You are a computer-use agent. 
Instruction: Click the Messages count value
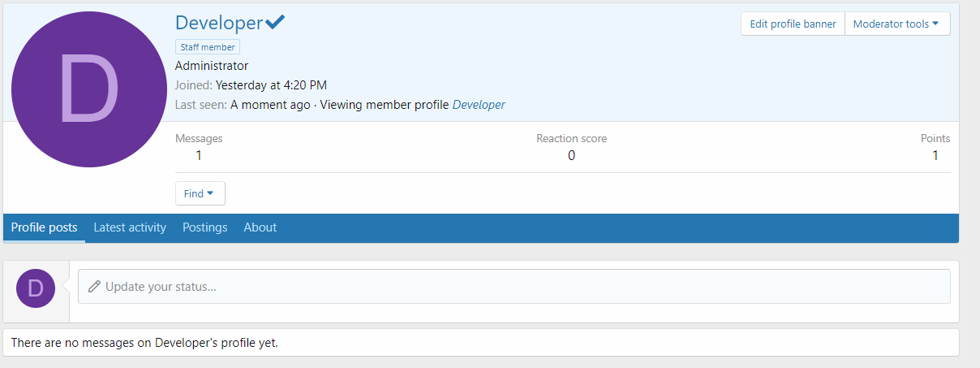(x=199, y=155)
